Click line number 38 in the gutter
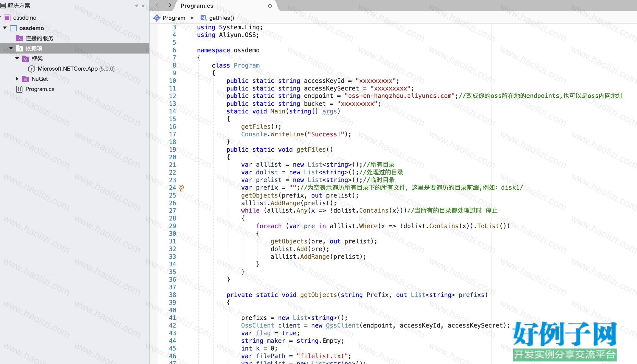637x364 pixels. pyautogui.click(x=173, y=295)
